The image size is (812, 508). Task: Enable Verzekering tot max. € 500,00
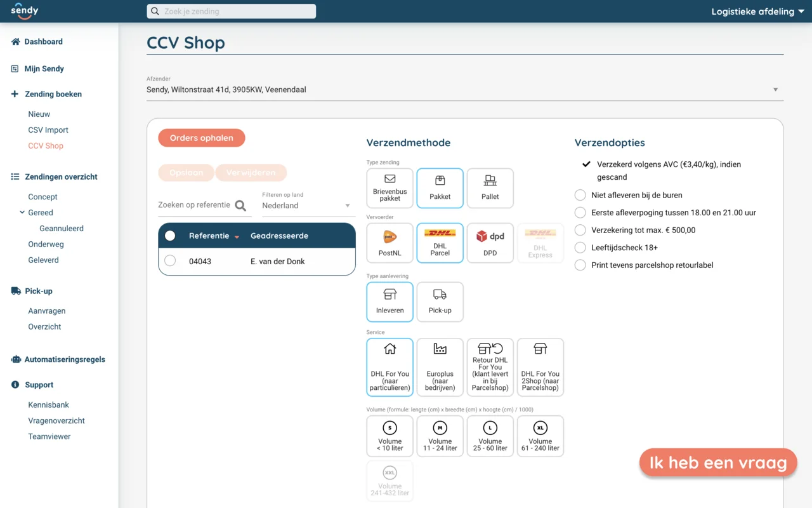[580, 230]
